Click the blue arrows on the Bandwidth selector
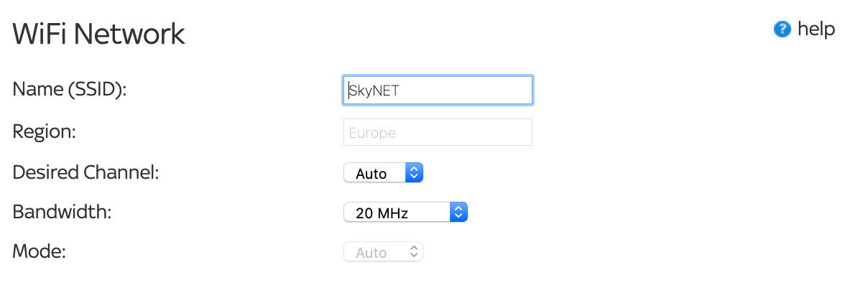 pos(458,213)
